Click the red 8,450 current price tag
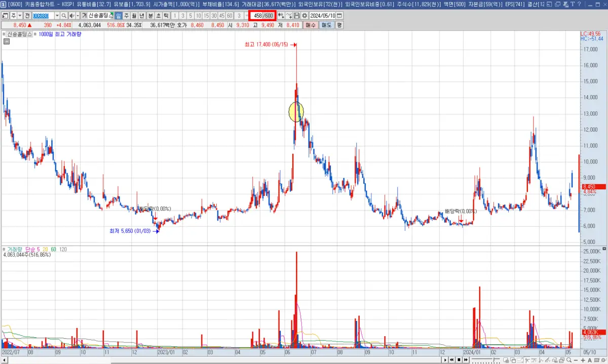This screenshot has height=364, width=608. coord(593,187)
